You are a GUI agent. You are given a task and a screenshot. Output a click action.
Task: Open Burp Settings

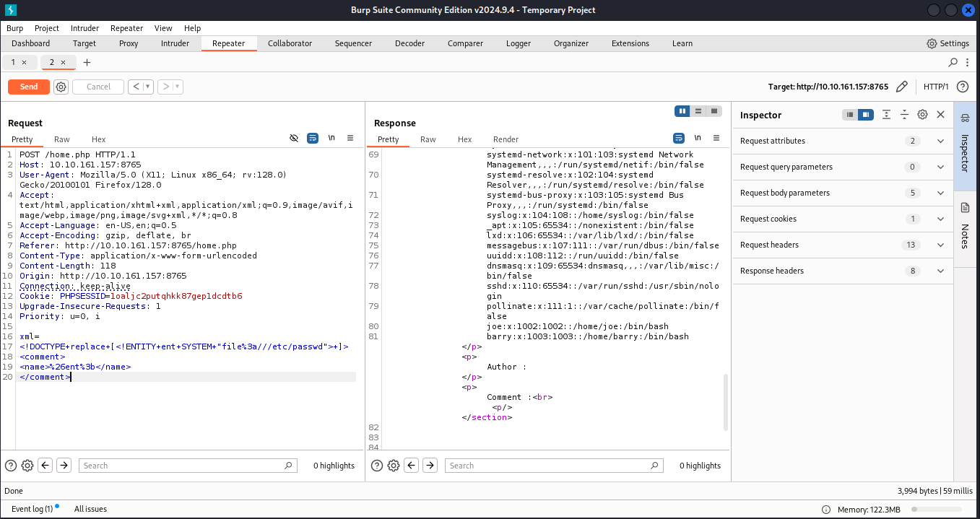tap(948, 43)
